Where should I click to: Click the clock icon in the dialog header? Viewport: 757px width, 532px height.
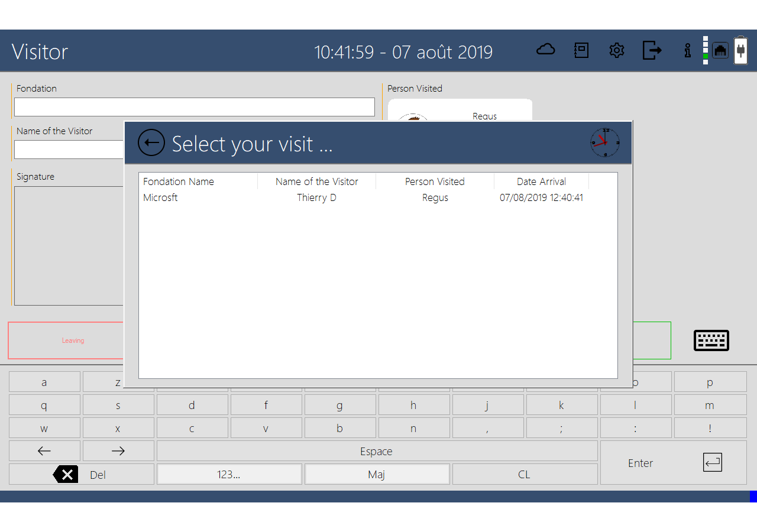coord(605,142)
